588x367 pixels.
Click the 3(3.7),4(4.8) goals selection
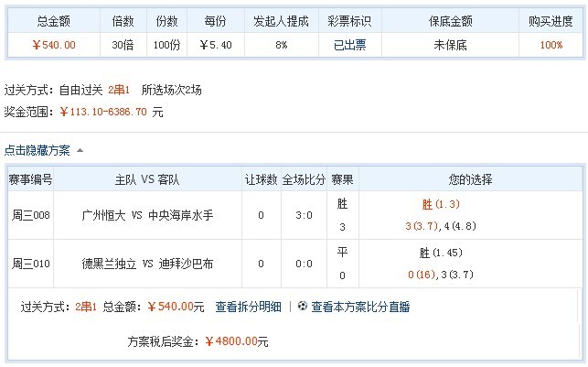[441, 226]
